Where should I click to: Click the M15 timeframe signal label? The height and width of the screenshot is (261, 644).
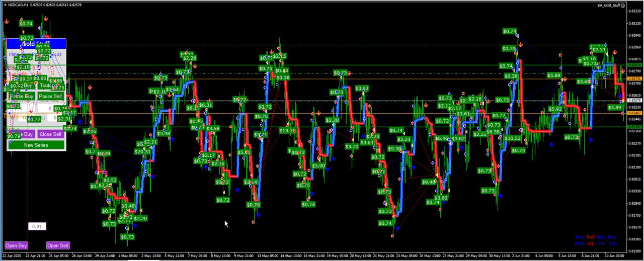(x=580, y=243)
